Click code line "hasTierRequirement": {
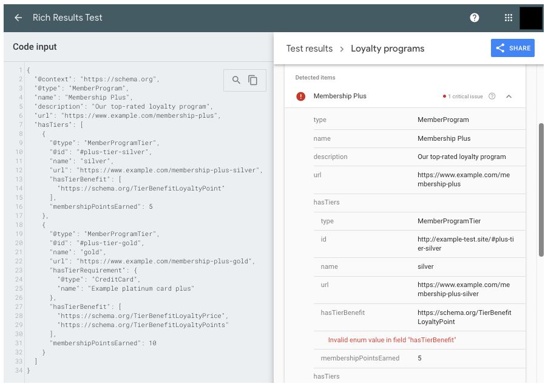 93,271
